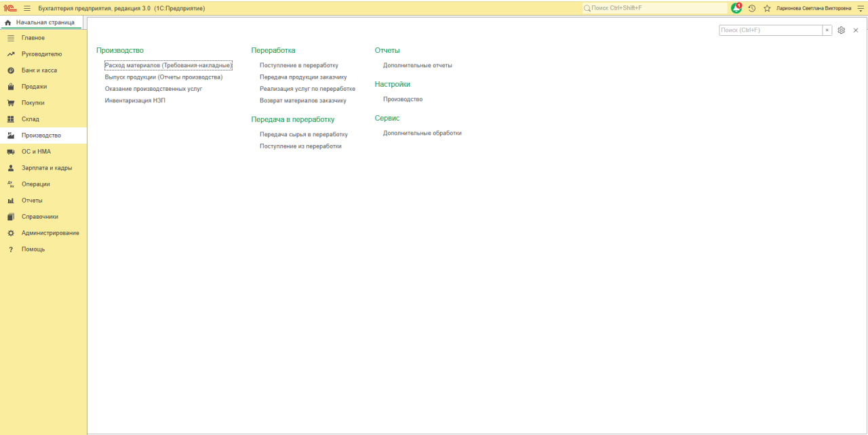Open Дополнительные обработки link

pos(422,133)
